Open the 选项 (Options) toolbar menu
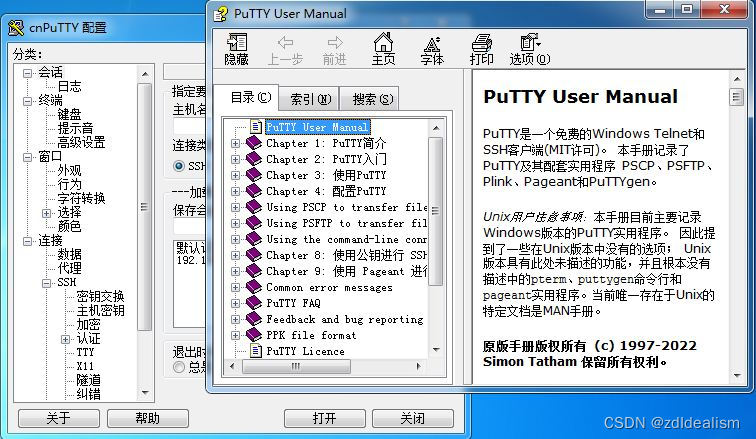This screenshot has width=756, height=439. (530, 49)
